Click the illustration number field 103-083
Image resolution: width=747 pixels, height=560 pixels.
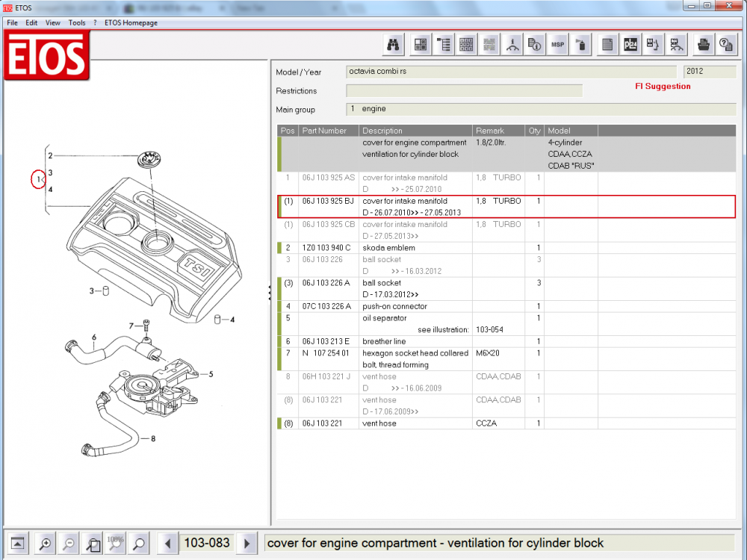click(x=207, y=543)
